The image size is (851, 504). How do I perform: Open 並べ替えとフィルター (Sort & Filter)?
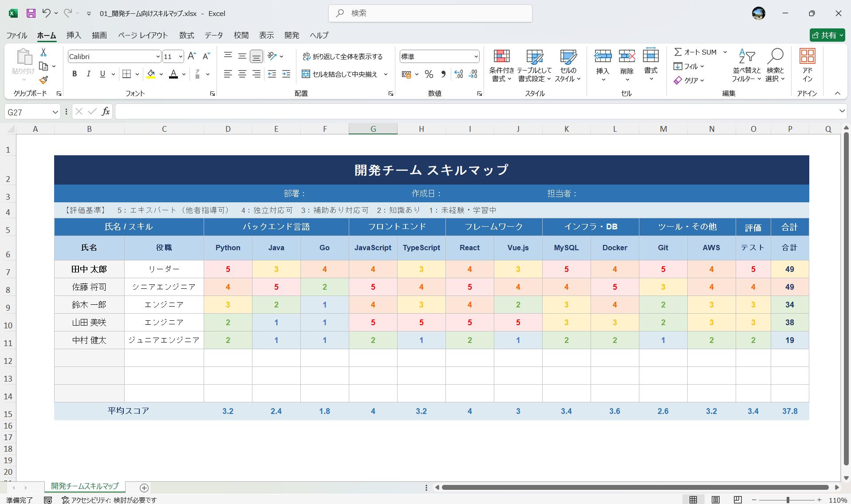(x=747, y=66)
